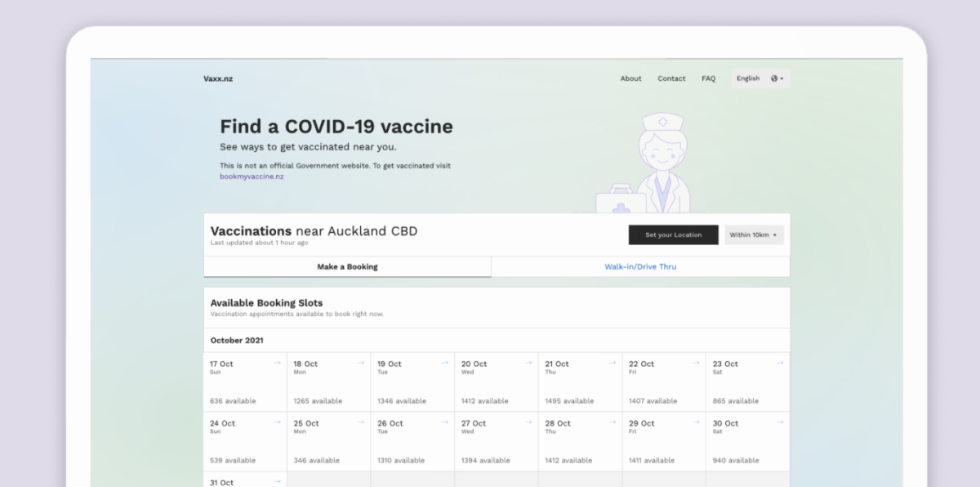Viewport: 980px width, 487px height.
Task: Select the 18 Oct date label
Action: click(x=305, y=364)
